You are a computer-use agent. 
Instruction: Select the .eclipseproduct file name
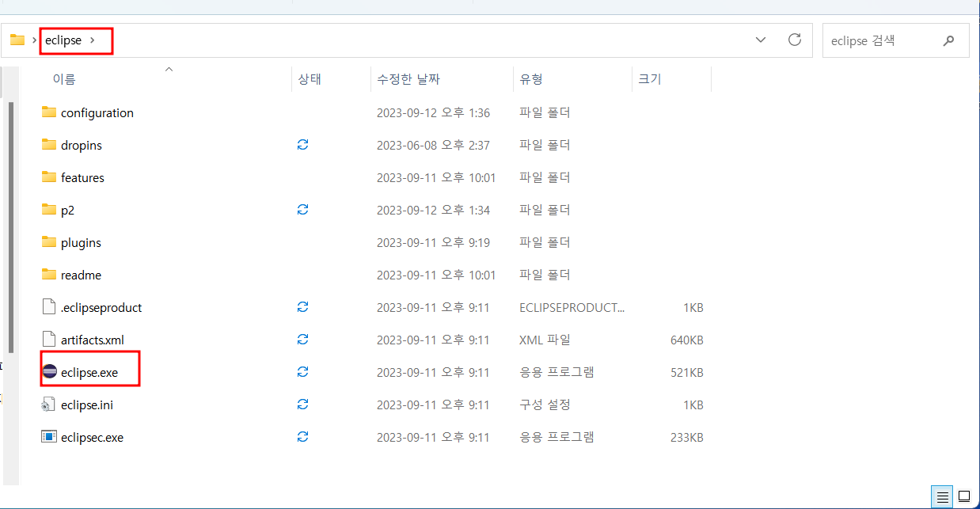tap(101, 308)
